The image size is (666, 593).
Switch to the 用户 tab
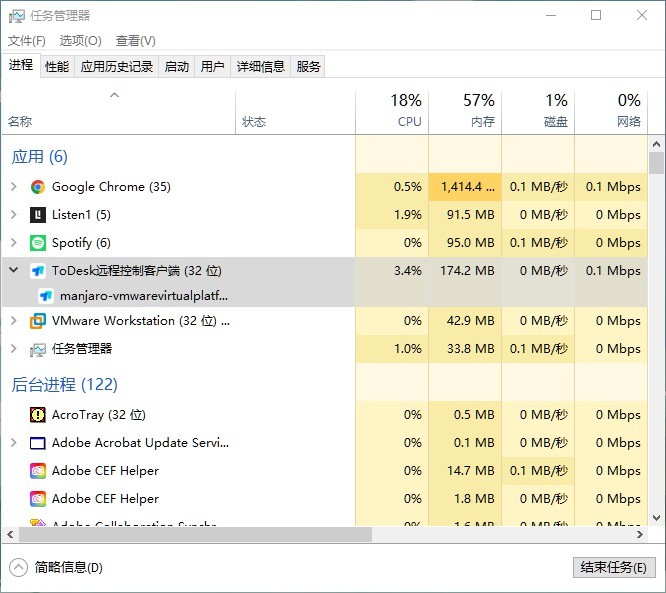click(x=212, y=67)
